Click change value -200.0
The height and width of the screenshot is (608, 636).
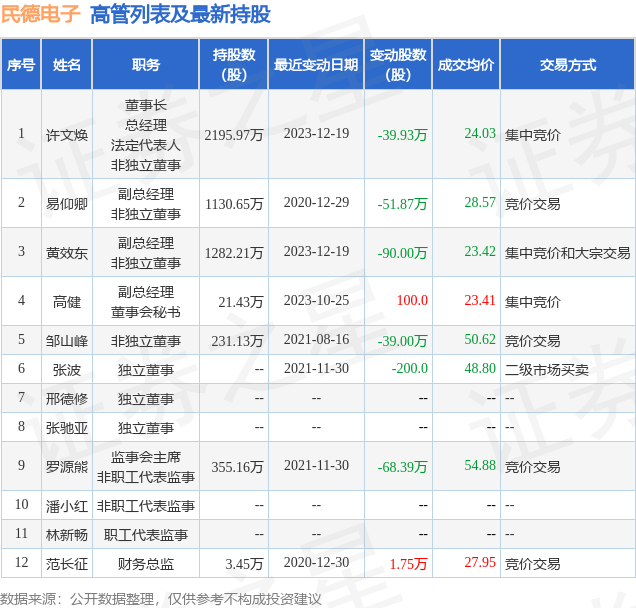coord(410,368)
